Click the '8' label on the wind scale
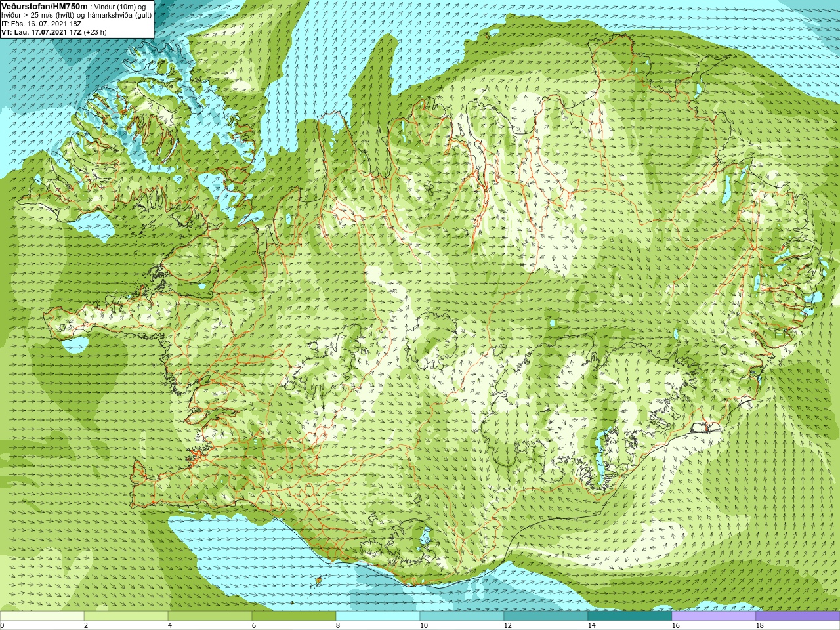This screenshot has width=840, height=630. click(338, 625)
